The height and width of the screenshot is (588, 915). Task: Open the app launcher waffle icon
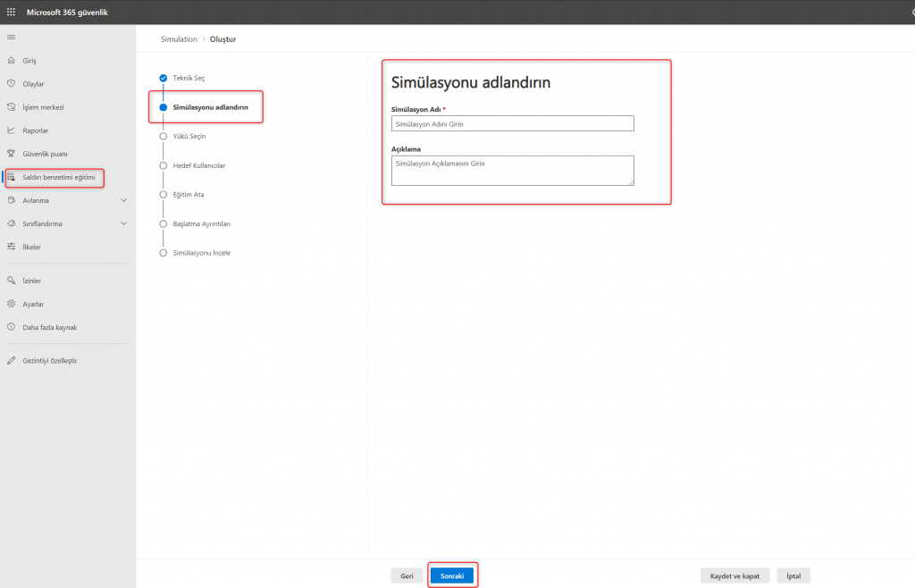[x=12, y=12]
